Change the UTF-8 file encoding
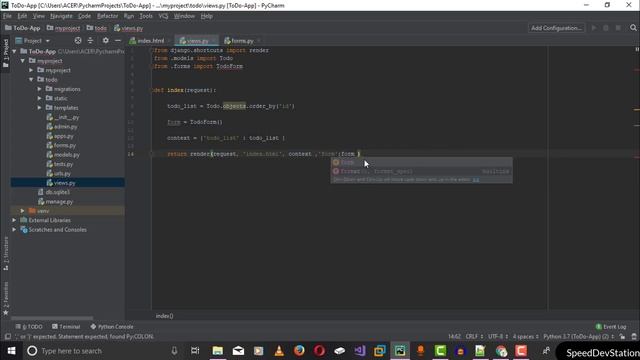The image size is (640, 360). click(498, 337)
